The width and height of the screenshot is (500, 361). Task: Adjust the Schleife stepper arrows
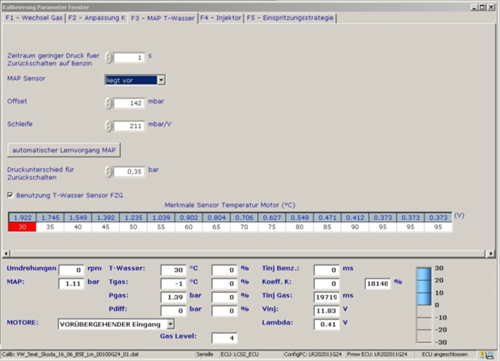tap(108, 126)
